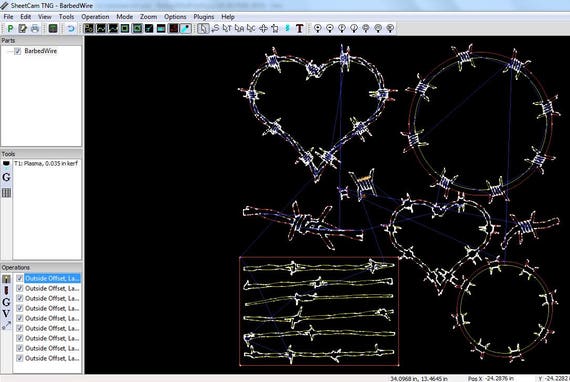Open the Mode menu
The width and height of the screenshot is (570, 382).
(125, 17)
